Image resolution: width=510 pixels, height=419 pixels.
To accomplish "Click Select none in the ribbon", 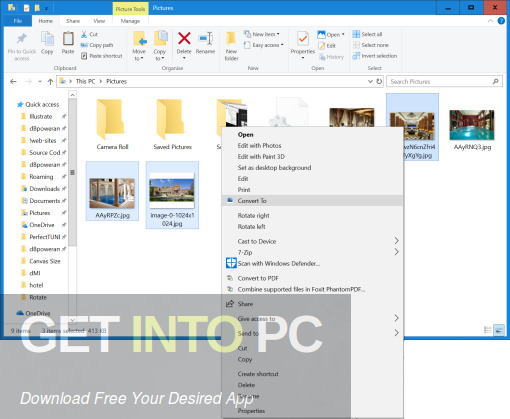I will pos(370,45).
